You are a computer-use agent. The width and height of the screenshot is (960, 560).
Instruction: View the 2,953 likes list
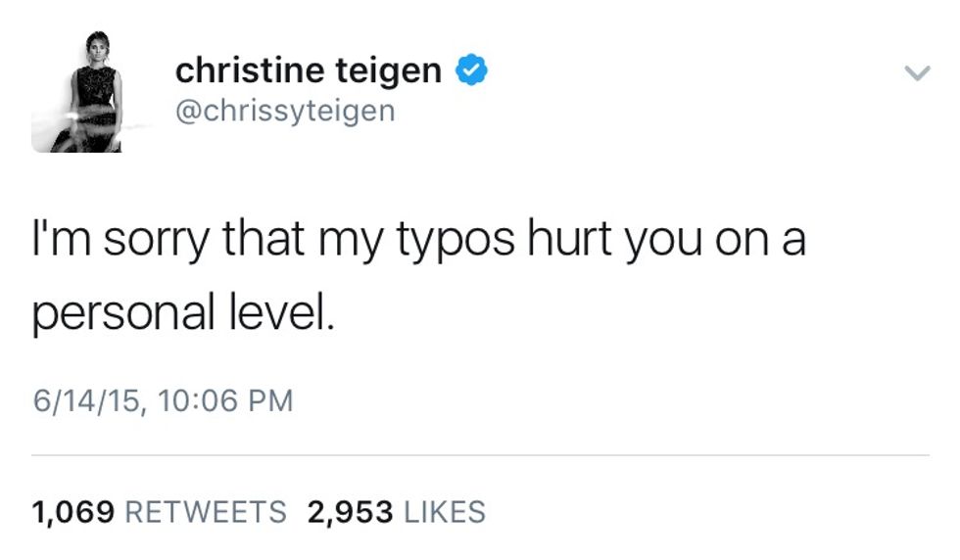click(396, 512)
